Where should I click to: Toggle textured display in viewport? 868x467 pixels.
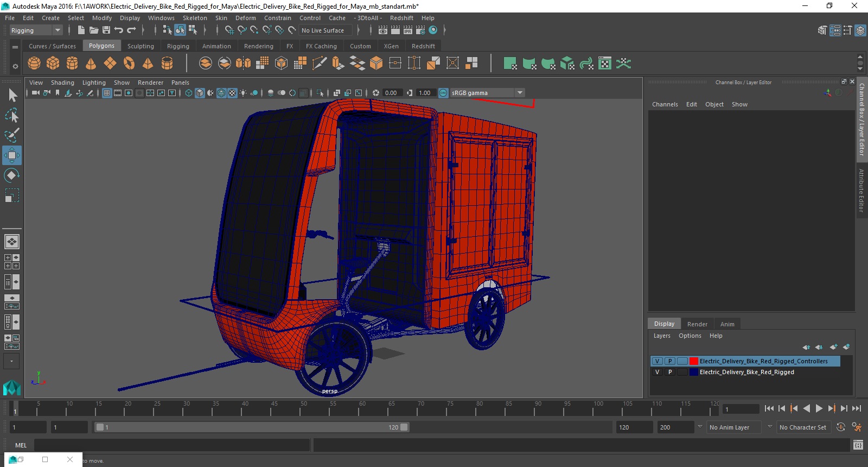(x=232, y=93)
